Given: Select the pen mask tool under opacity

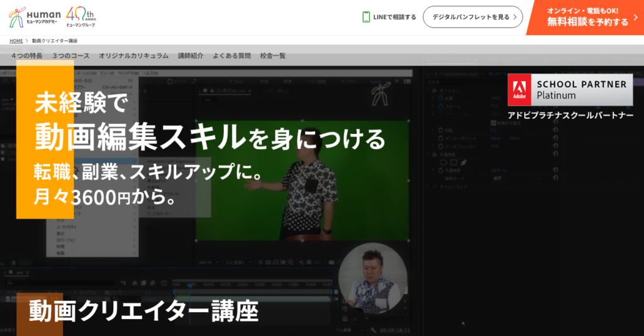Looking at the screenshot, I should pos(464,162).
